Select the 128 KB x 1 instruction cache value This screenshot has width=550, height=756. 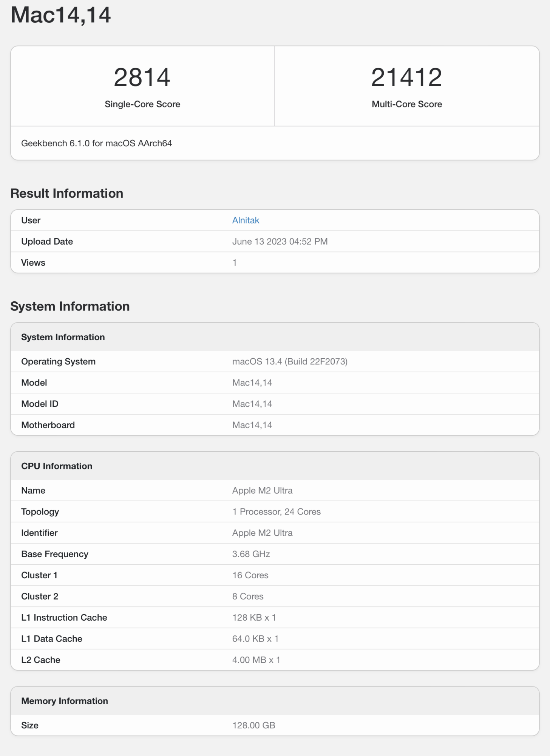point(254,618)
